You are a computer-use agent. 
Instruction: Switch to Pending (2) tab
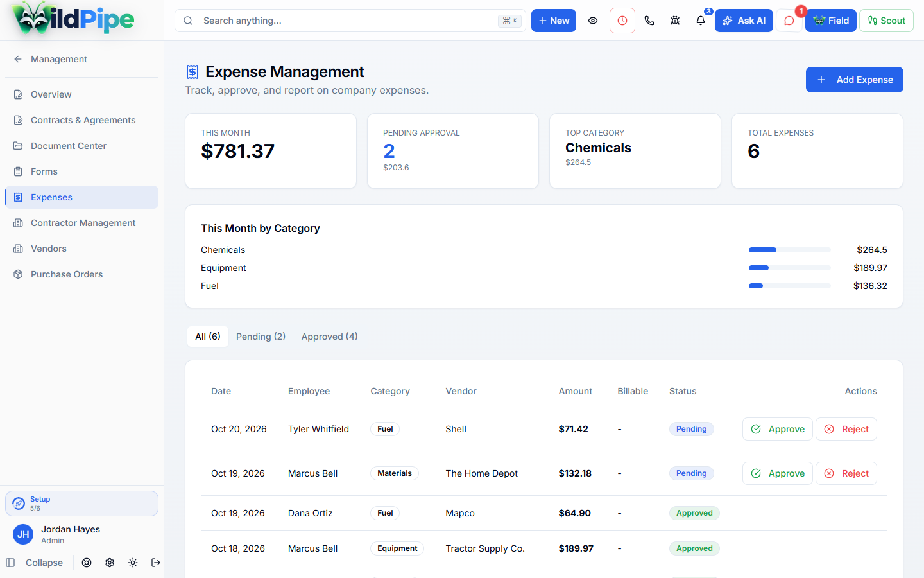click(x=261, y=337)
